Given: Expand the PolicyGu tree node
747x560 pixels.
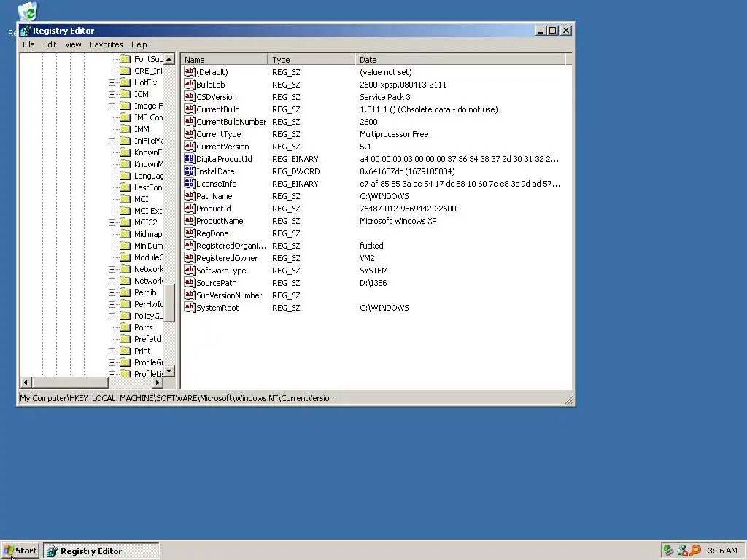Looking at the screenshot, I should [x=112, y=316].
